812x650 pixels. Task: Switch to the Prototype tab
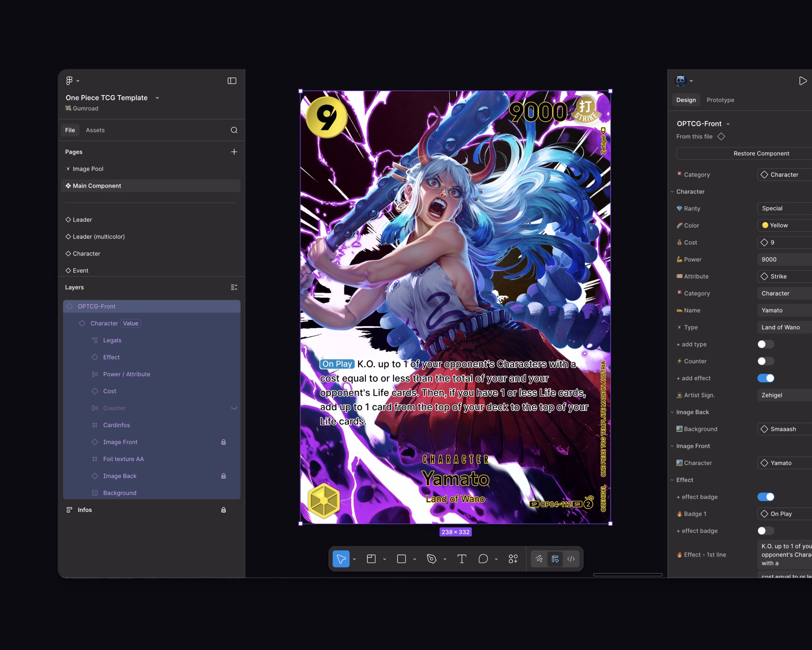[x=720, y=100]
